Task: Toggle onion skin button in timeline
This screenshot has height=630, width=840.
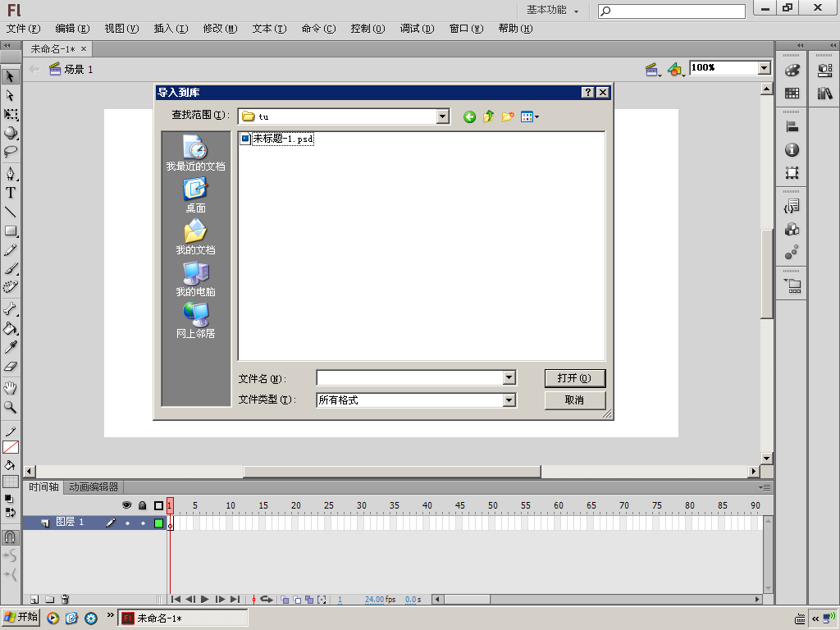Action: point(285,600)
